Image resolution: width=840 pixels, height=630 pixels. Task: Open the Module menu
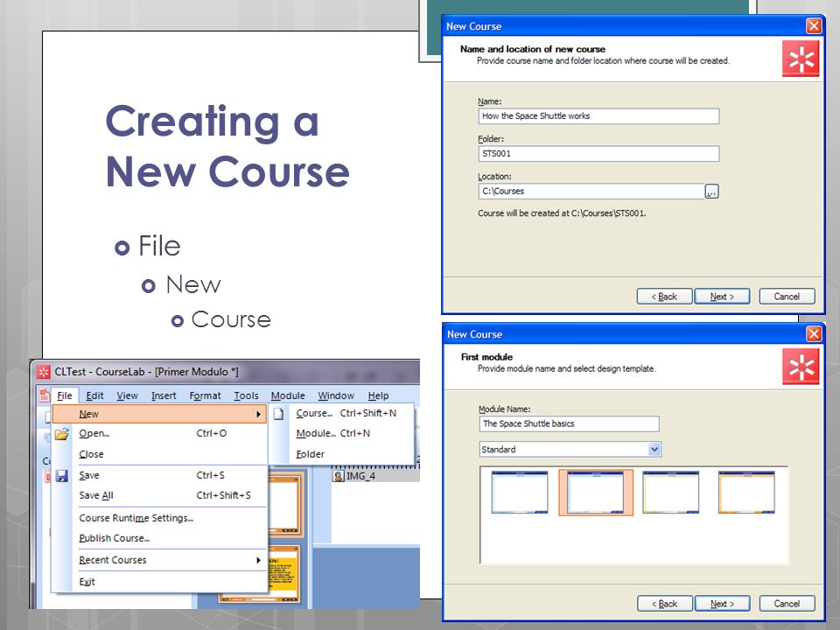(288, 395)
